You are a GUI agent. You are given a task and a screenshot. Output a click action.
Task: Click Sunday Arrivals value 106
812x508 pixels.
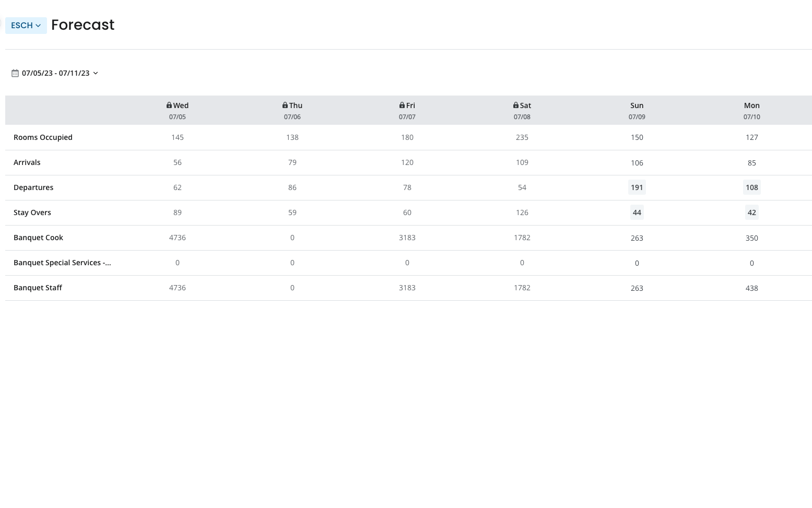click(x=637, y=163)
